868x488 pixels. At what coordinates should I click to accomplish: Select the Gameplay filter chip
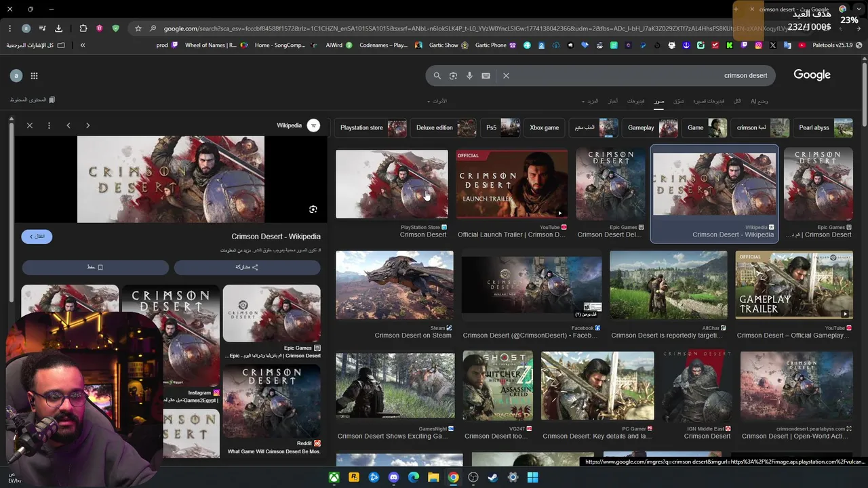(651, 127)
